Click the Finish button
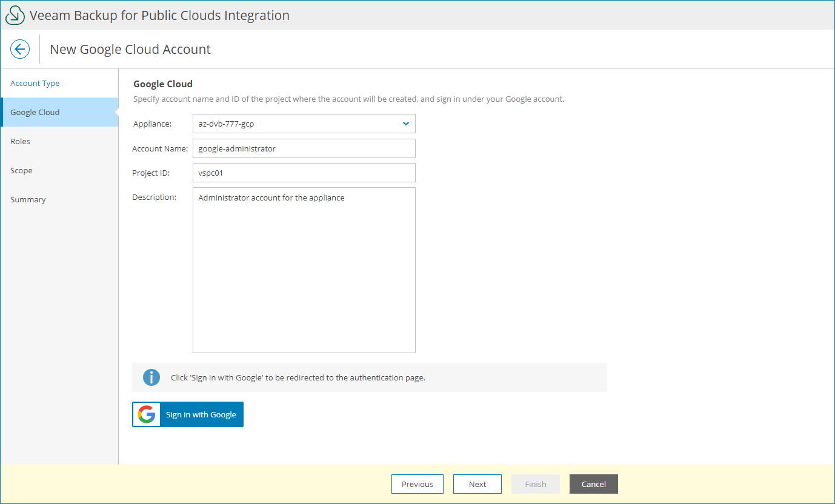 [x=536, y=484]
